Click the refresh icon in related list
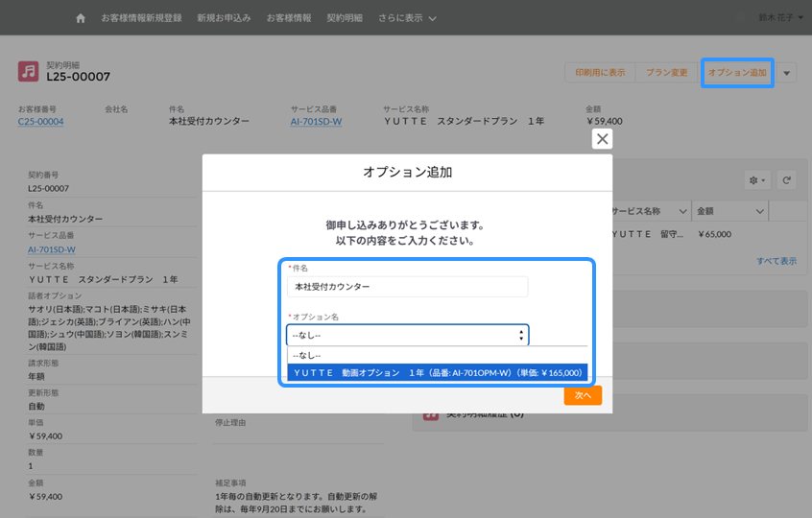The height and width of the screenshot is (518, 812). coord(786,180)
